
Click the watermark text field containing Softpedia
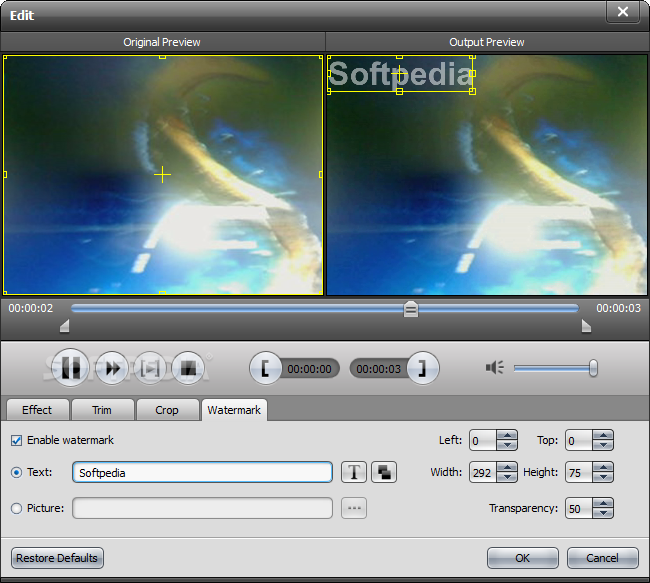click(202, 472)
